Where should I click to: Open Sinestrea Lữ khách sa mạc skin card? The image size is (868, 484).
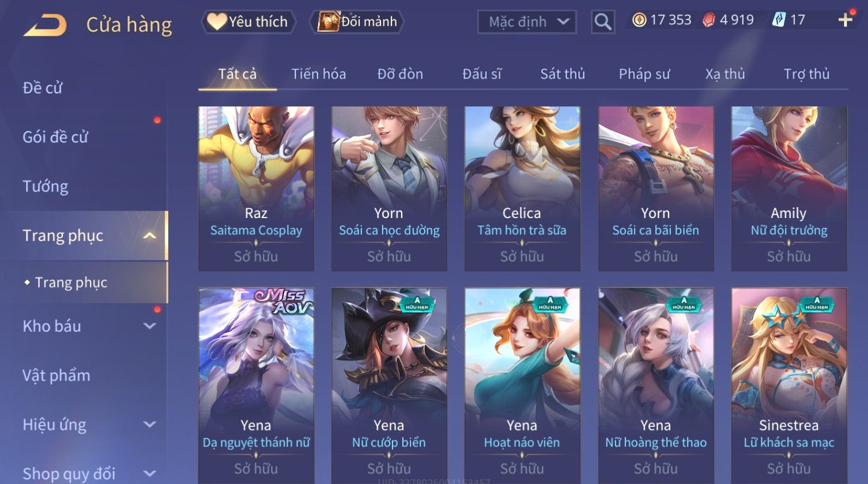(789, 385)
